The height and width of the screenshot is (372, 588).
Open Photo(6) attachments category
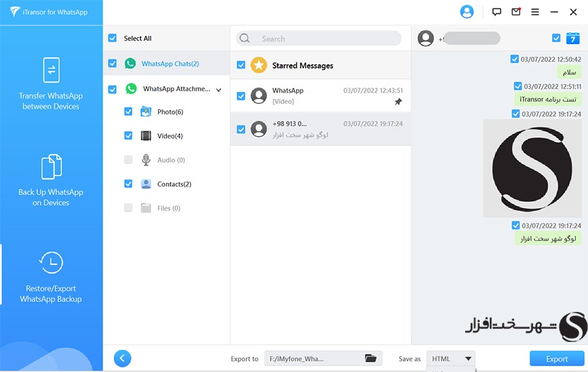point(171,112)
